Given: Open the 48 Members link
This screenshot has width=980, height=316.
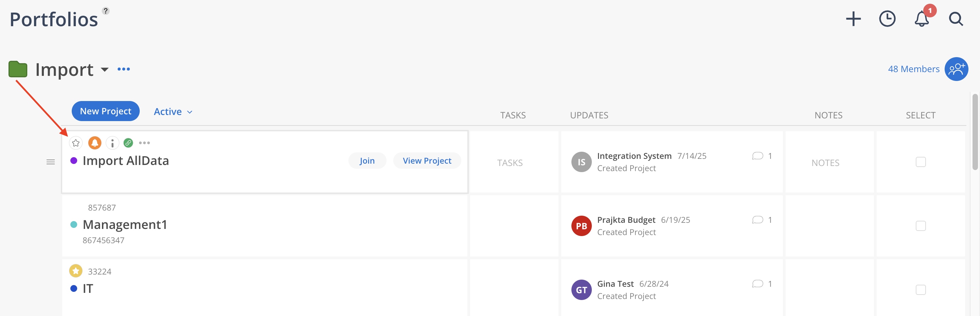Looking at the screenshot, I should coord(913,69).
